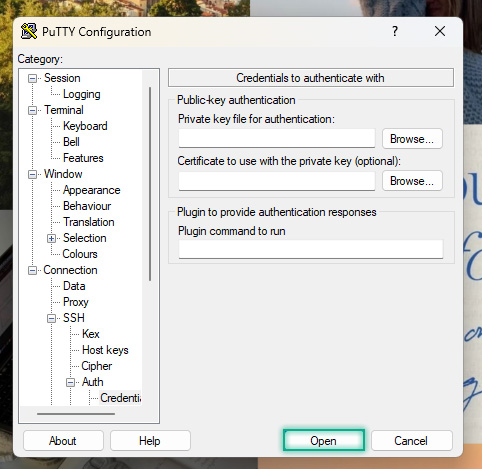Viewport: 482px width, 469px height.
Task: Browse for private key file
Action: (x=412, y=139)
